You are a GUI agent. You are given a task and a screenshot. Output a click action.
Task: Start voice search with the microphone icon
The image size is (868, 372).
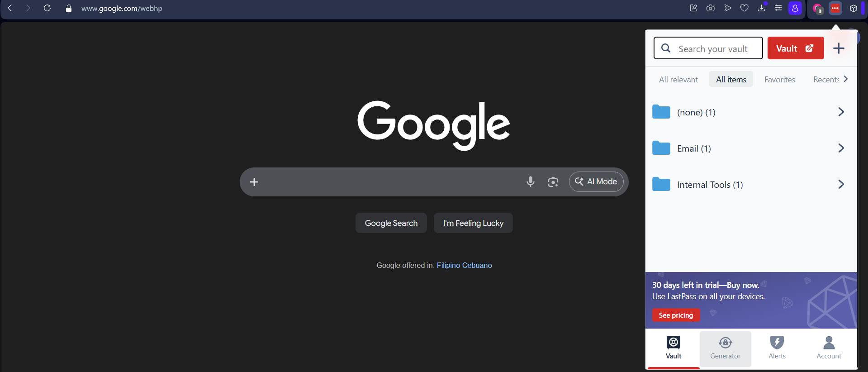tap(531, 182)
